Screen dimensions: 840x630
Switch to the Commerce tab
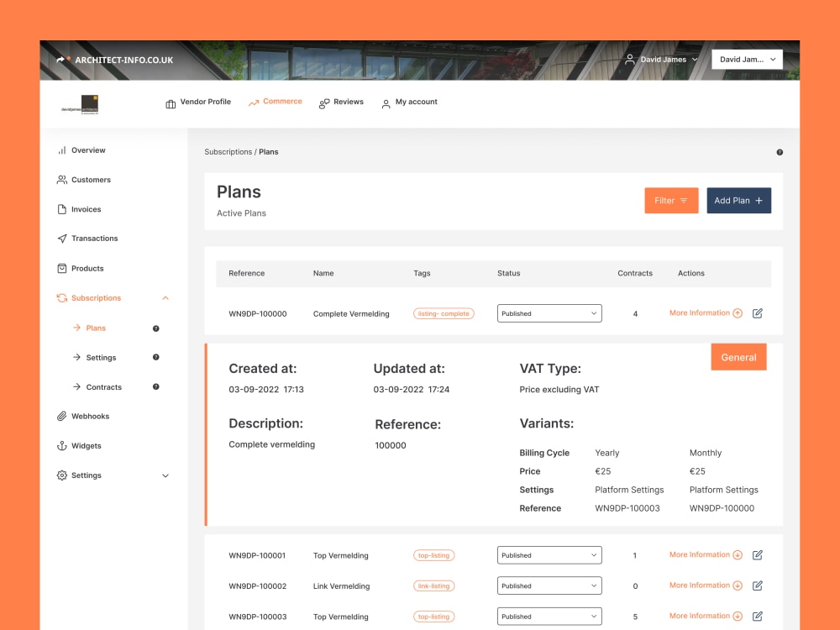pos(275,102)
